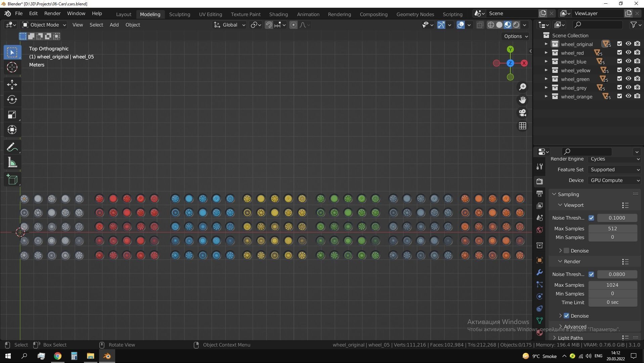Switch to the Shading workspace tab

click(278, 14)
